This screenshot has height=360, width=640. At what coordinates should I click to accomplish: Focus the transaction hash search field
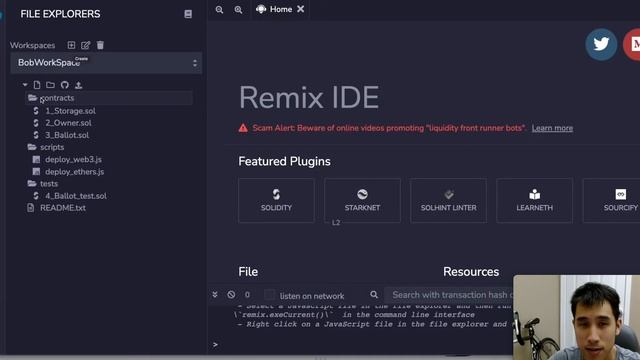(x=449, y=295)
